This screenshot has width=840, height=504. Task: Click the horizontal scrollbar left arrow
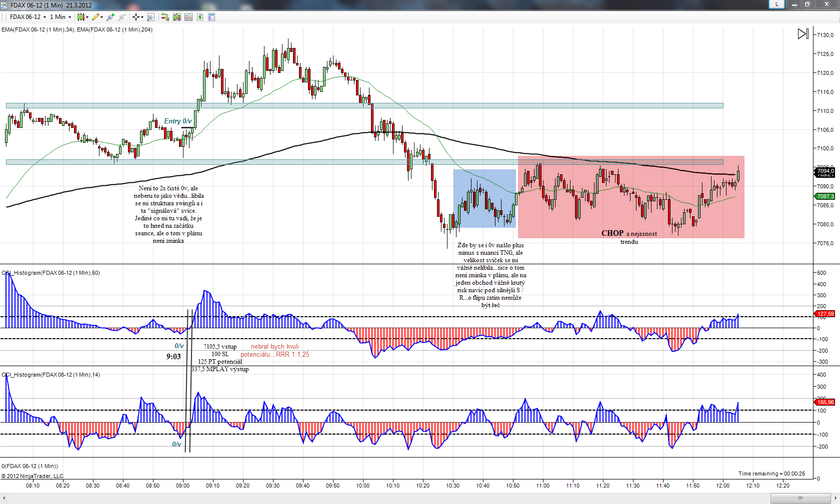point(3,498)
